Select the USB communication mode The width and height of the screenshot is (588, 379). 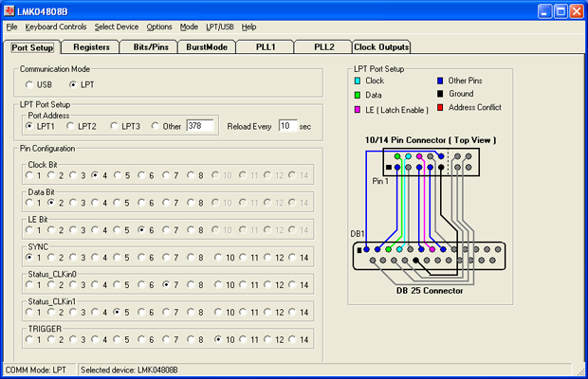point(29,85)
